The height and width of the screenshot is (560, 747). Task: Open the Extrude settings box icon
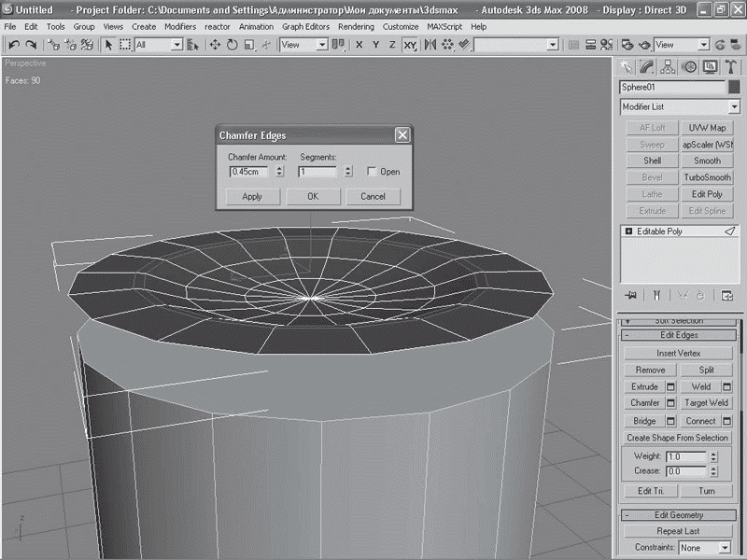[x=669, y=386]
